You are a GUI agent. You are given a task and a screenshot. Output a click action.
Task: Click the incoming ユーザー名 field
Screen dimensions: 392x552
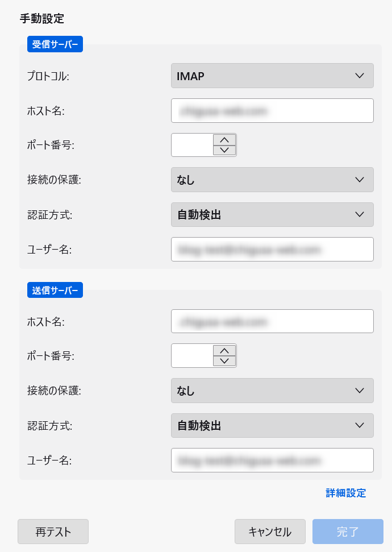click(272, 249)
